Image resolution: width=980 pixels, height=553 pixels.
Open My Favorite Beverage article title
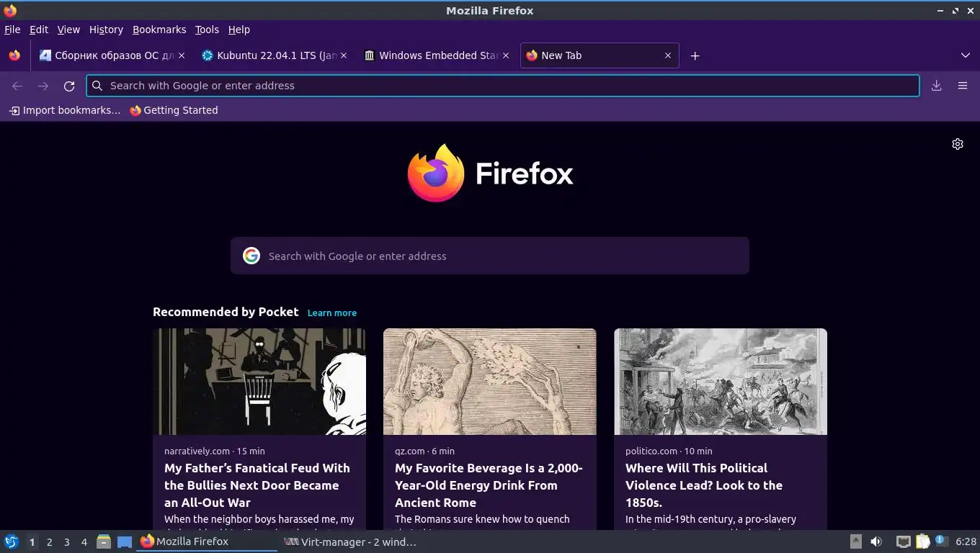pyautogui.click(x=489, y=485)
